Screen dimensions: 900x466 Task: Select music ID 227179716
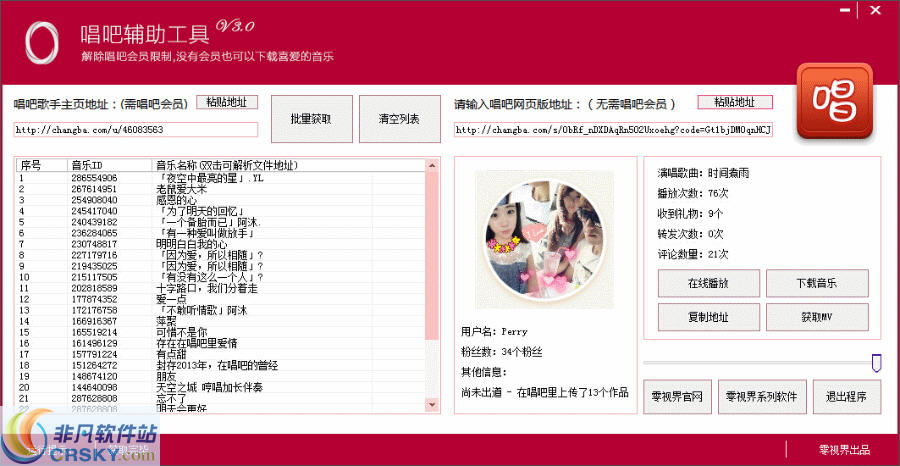coord(94,255)
